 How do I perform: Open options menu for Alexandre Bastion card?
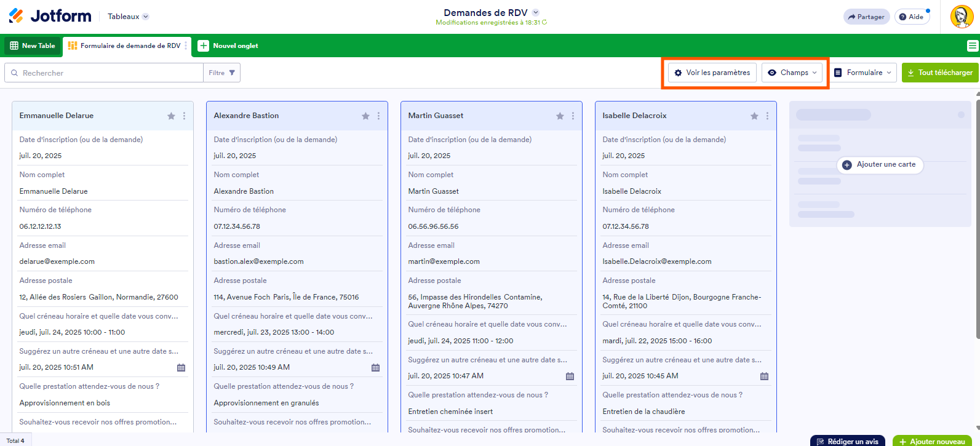[378, 116]
